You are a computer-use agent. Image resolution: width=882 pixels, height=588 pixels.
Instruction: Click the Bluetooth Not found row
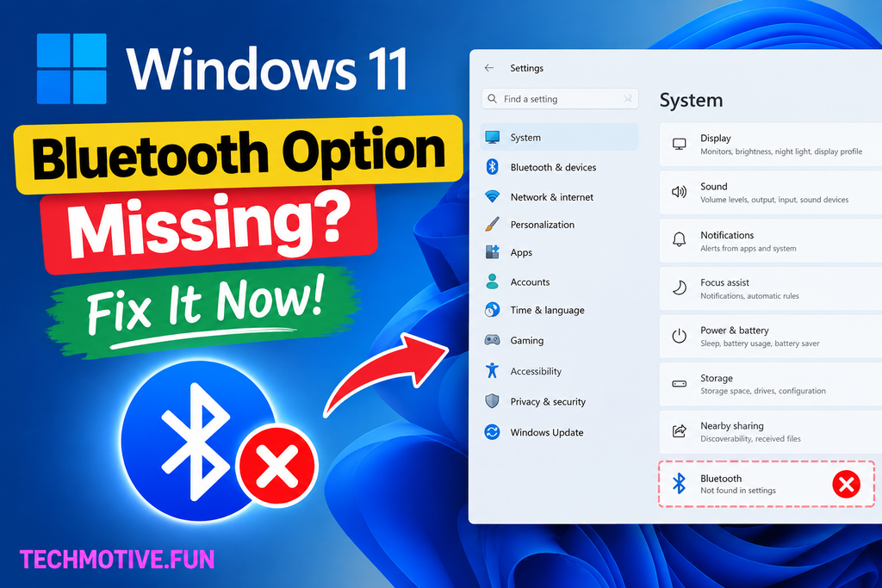pos(767,484)
